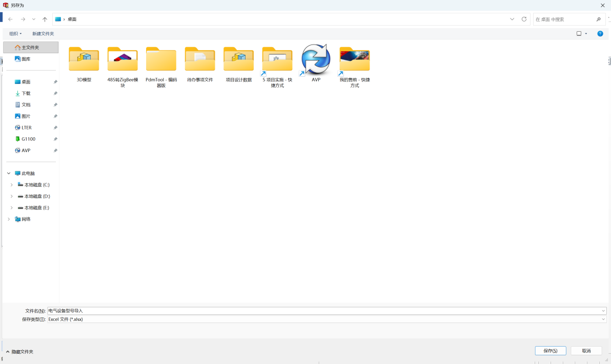Viewport: 611px width, 364px height.
Task: Toggle 隐藏文件夹 to hide the folder pane
Action: pyautogui.click(x=19, y=352)
